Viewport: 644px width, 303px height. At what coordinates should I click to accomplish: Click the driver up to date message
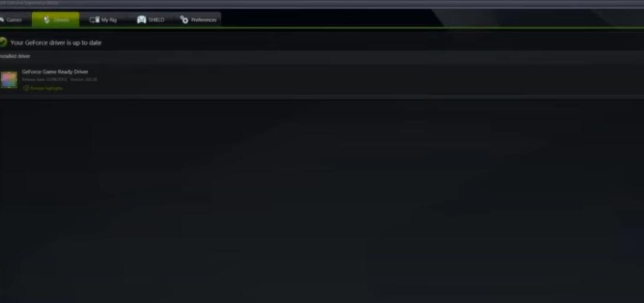(x=55, y=43)
